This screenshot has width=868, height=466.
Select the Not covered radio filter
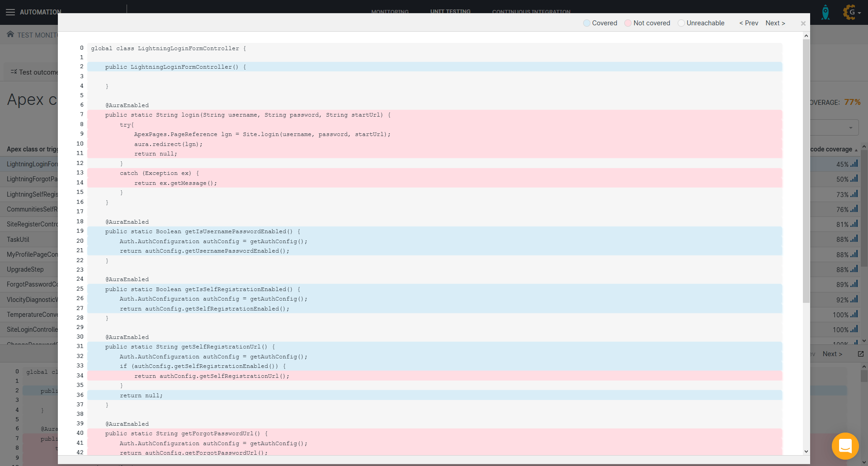coord(628,23)
